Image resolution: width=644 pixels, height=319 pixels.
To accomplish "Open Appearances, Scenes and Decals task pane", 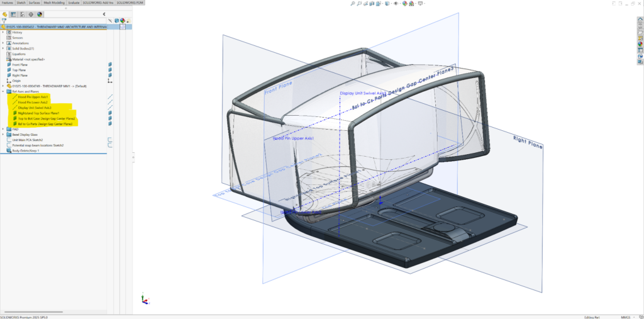I will tap(640, 44).
